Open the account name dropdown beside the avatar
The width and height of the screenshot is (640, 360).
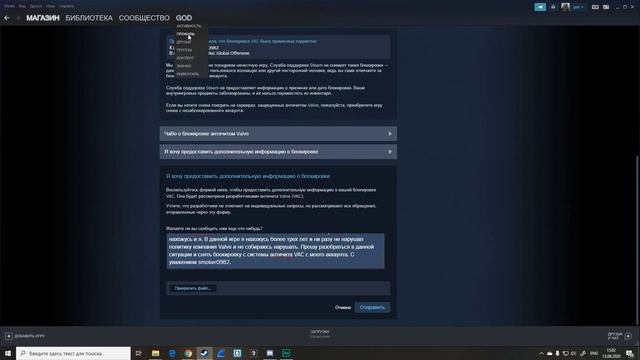pos(578,7)
